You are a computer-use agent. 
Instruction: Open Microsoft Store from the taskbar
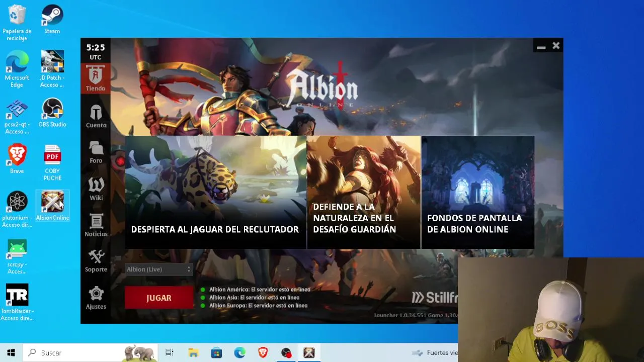pyautogui.click(x=216, y=353)
